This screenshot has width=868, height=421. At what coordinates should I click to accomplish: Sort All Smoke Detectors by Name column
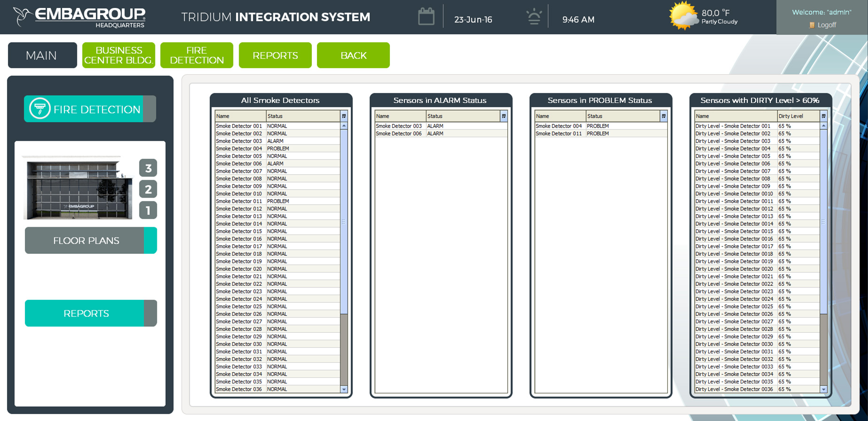[x=240, y=116]
